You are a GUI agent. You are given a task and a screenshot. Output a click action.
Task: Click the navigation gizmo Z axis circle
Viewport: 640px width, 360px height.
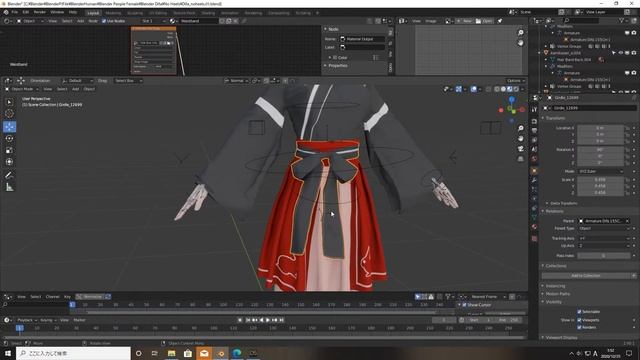[512, 100]
